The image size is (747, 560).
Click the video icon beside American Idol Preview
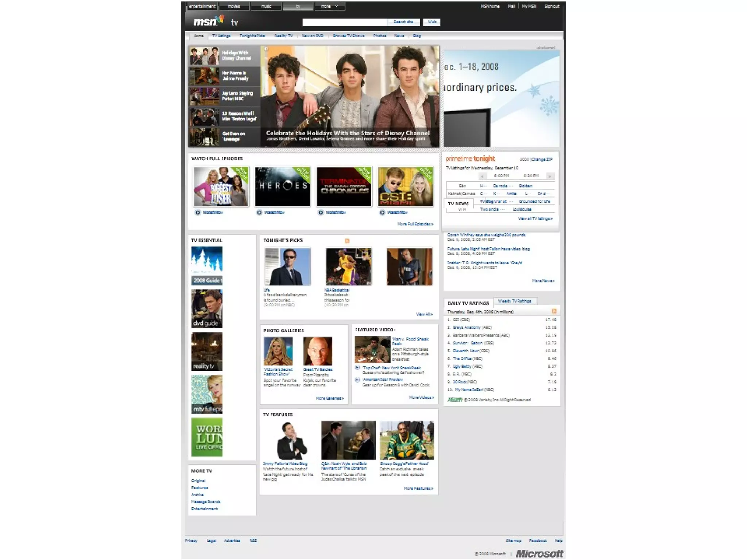357,380
